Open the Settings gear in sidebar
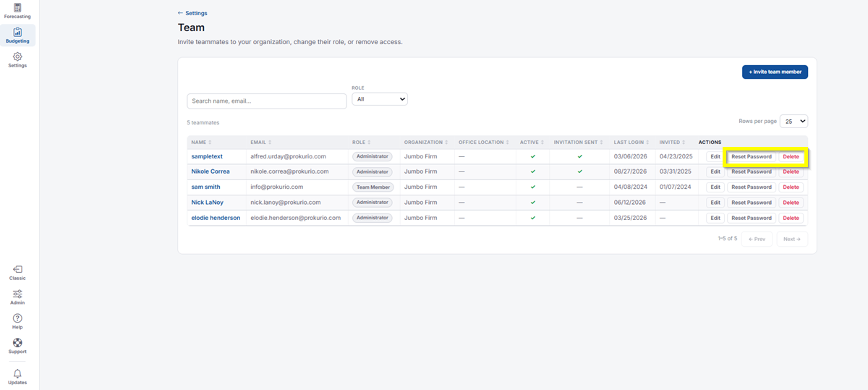This screenshot has height=390, width=868. click(x=17, y=60)
